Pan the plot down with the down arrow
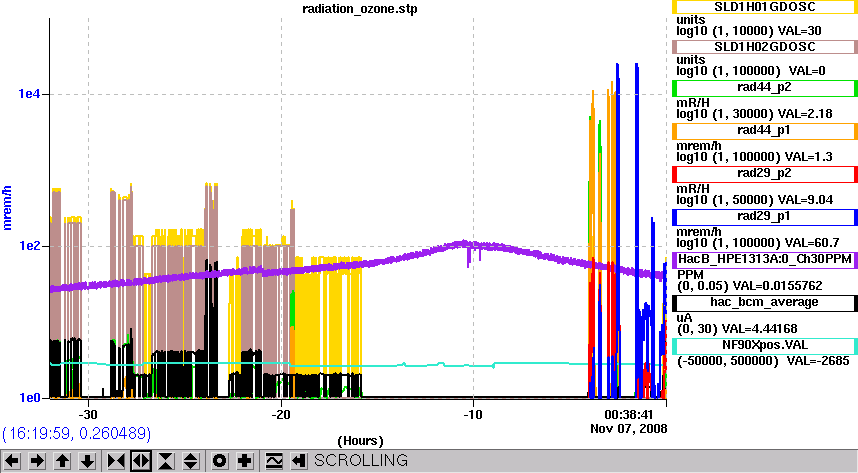This screenshot has height=473, width=858. click(x=87, y=461)
